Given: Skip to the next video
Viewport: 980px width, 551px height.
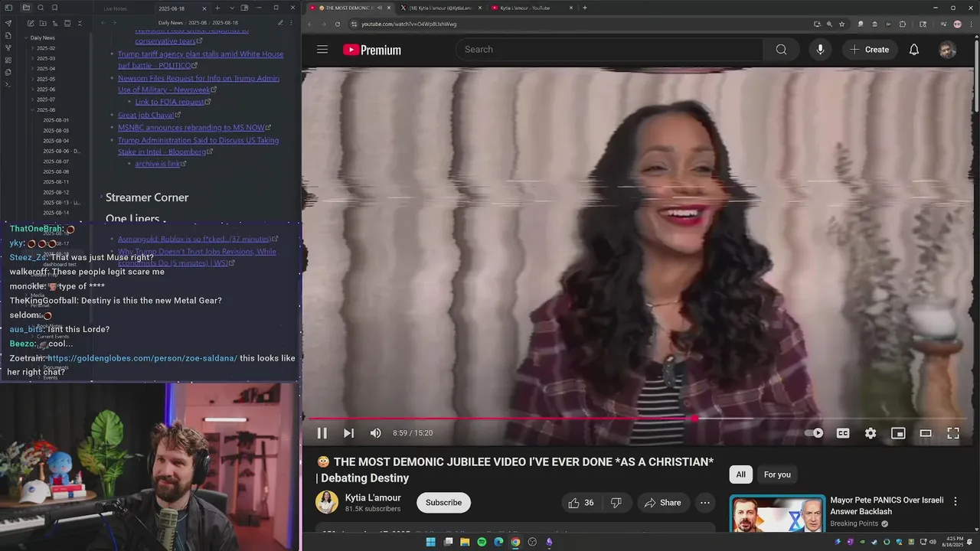Looking at the screenshot, I should pos(348,433).
